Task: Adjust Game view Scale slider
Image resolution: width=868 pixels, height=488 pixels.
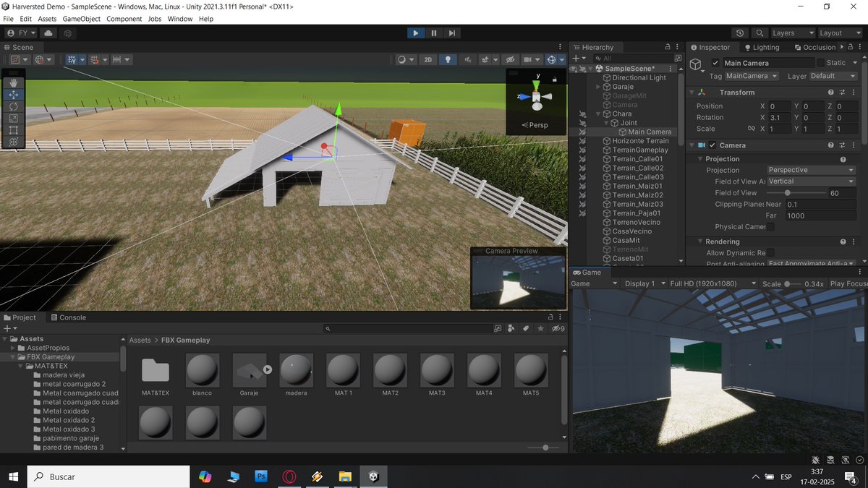Action: pyautogui.click(x=793, y=284)
